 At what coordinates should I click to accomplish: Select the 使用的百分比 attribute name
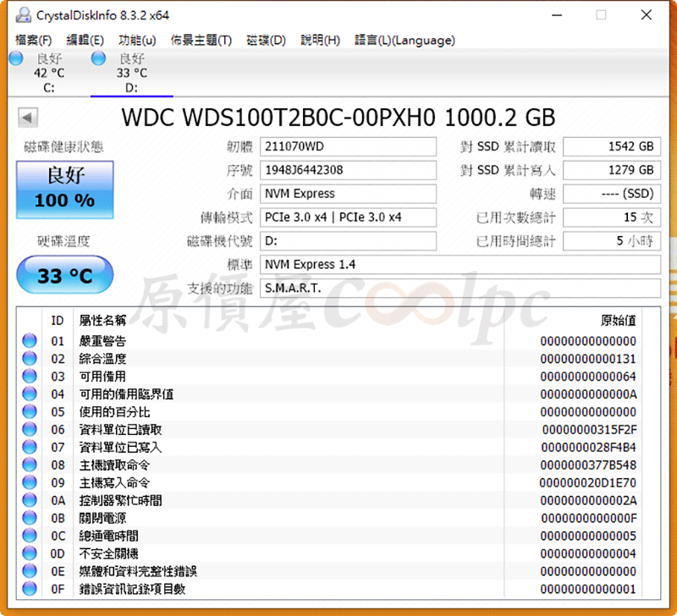pos(114,412)
